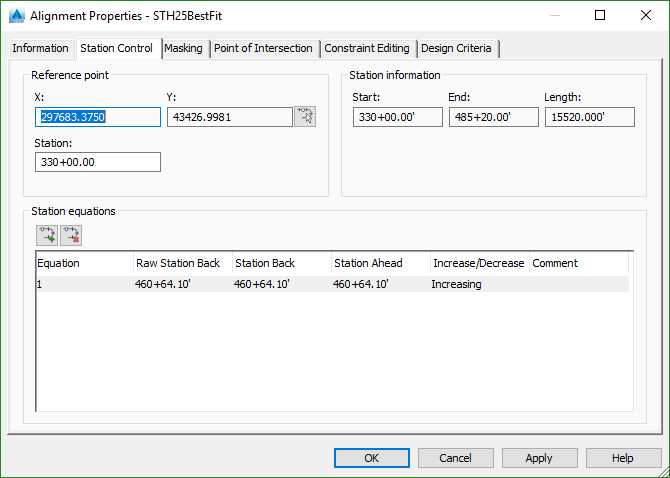Click the add station equation icon
Screen dimensions: 670x478
click(46, 235)
